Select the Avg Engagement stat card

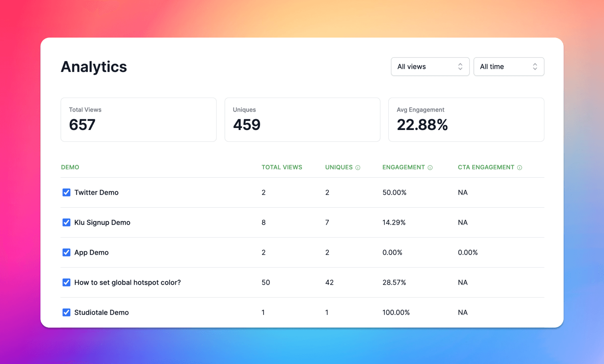466,120
